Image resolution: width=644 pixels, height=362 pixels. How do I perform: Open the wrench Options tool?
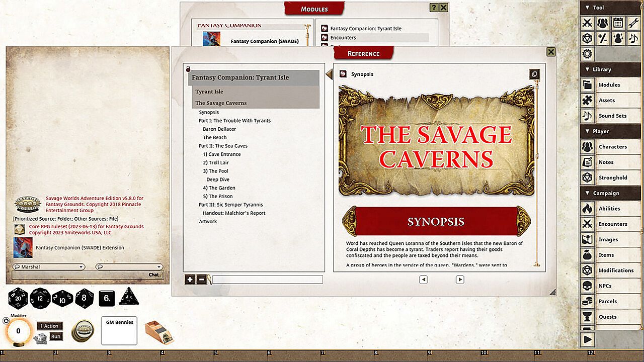[x=633, y=23]
